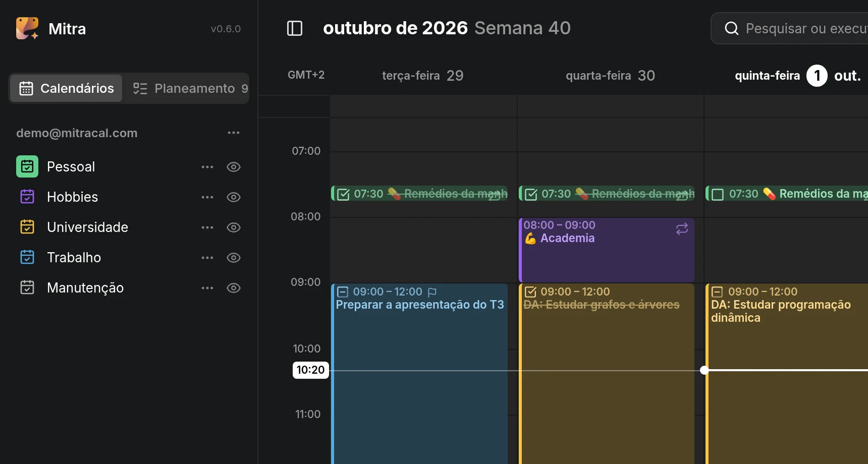Viewport: 868px width, 464px height.
Task: Hide the Pessoal calendar with eye icon
Action: click(x=234, y=167)
